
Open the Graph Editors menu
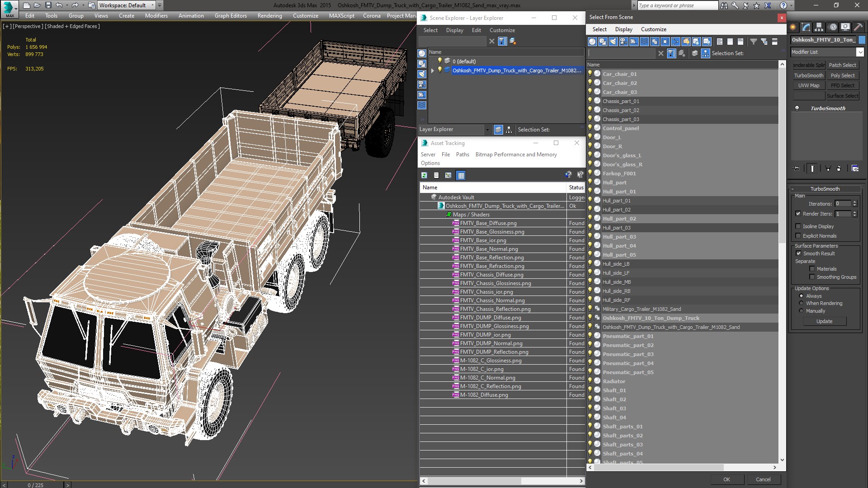tap(231, 16)
